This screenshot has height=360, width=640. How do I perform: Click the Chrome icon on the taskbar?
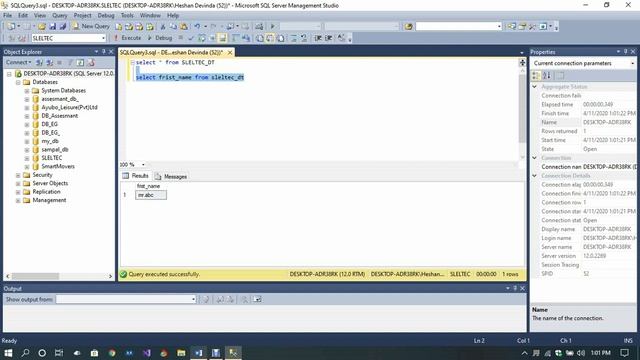tap(112, 353)
